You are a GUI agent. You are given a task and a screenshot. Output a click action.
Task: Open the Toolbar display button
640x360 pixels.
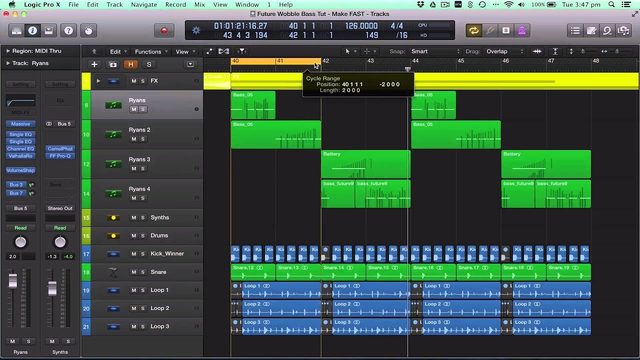(49, 31)
